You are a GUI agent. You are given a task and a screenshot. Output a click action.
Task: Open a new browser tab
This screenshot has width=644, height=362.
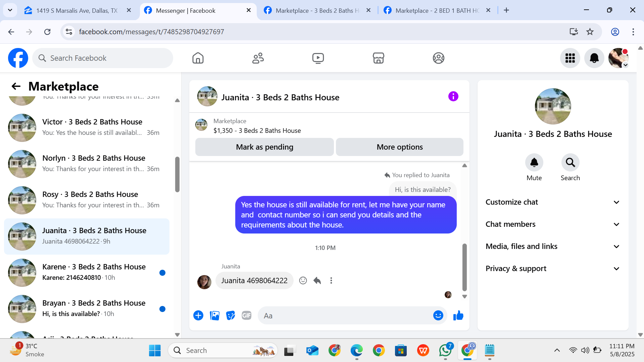coord(506,10)
